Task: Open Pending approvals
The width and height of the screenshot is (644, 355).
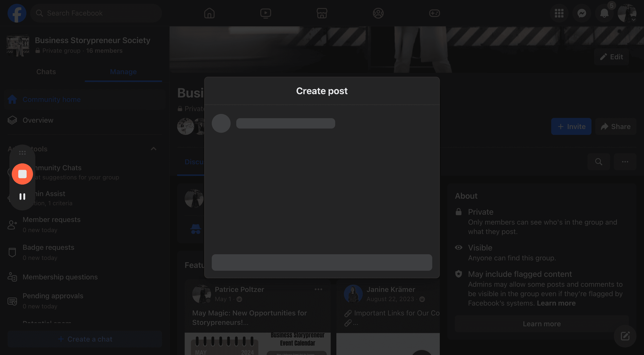Action: (x=85, y=301)
